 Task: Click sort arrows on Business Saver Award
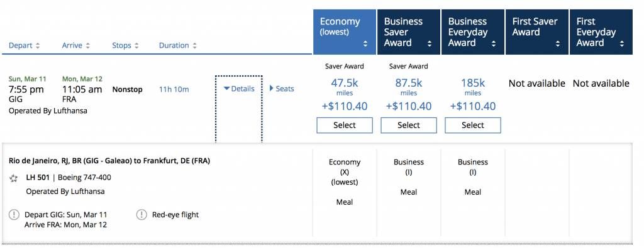(430, 44)
